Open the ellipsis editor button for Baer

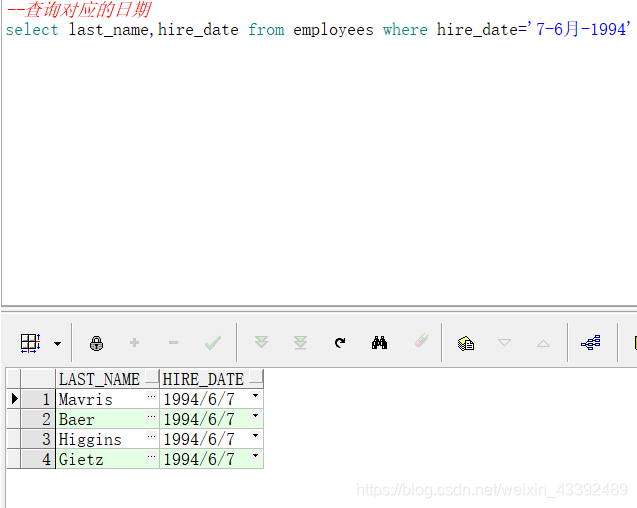(x=152, y=416)
